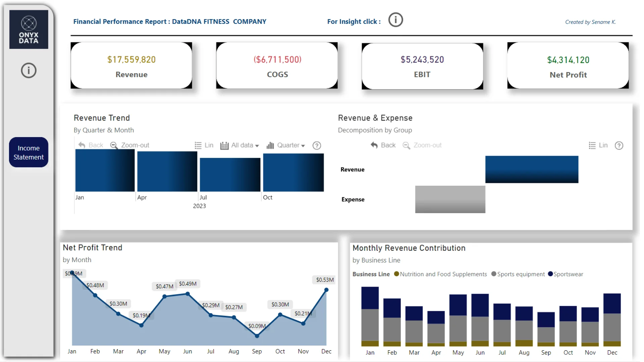The width and height of the screenshot is (644, 362).
Task: Click Sports equipment legend swatch
Action: 494,274
